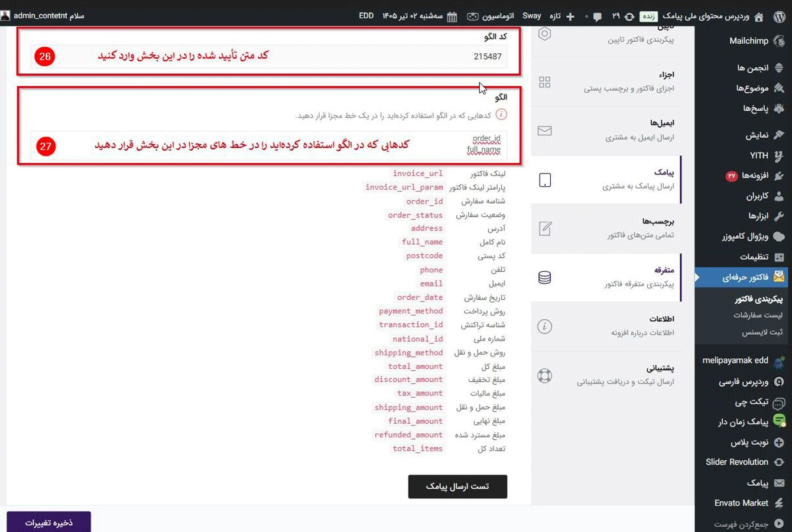Click the EDD admin bar item
Viewport: 792px width, 532px height.
[366, 16]
